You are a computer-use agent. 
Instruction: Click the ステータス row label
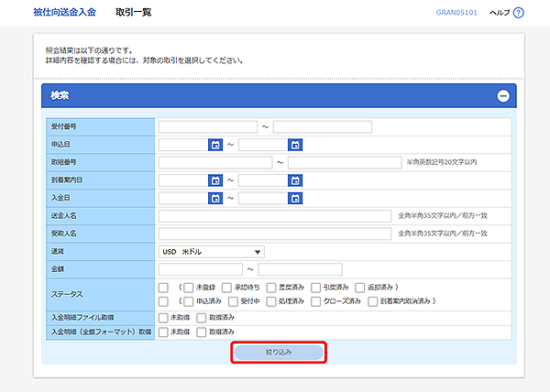coord(67,294)
